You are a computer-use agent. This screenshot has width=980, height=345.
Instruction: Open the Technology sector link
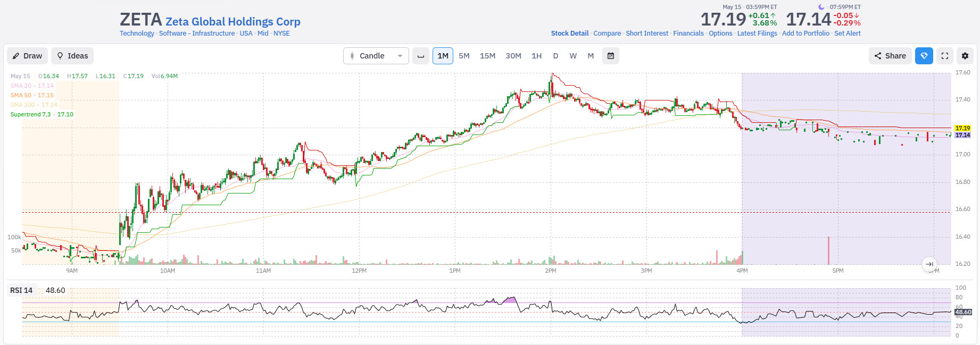coord(137,33)
